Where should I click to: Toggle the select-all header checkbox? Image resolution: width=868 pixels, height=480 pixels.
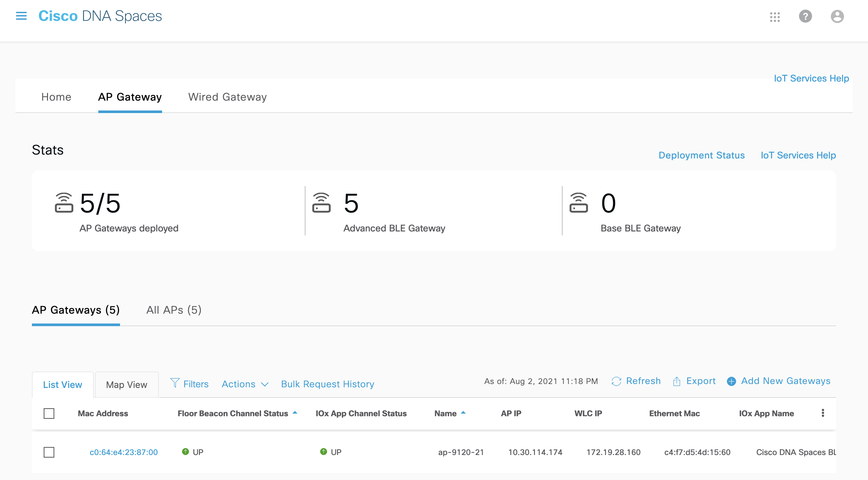49,413
